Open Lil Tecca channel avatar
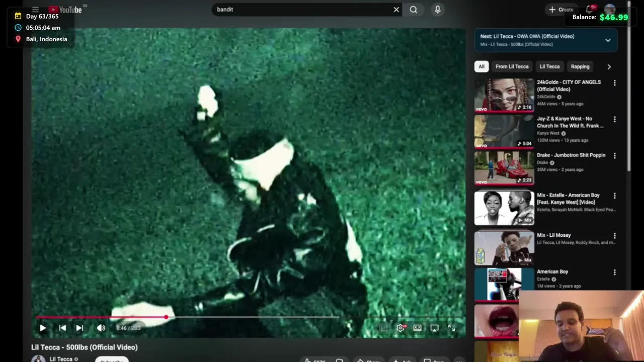 (x=38, y=358)
